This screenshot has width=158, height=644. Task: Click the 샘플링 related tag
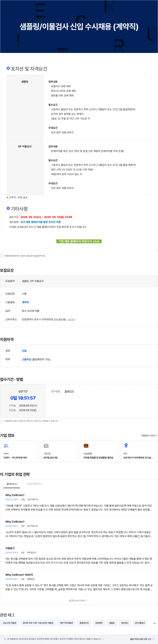(112, 623)
